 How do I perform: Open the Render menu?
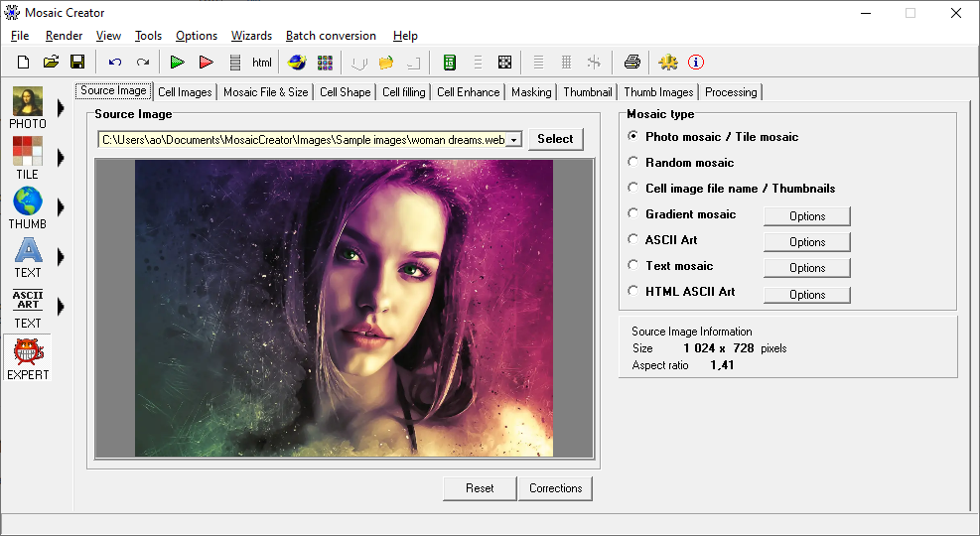pos(64,36)
